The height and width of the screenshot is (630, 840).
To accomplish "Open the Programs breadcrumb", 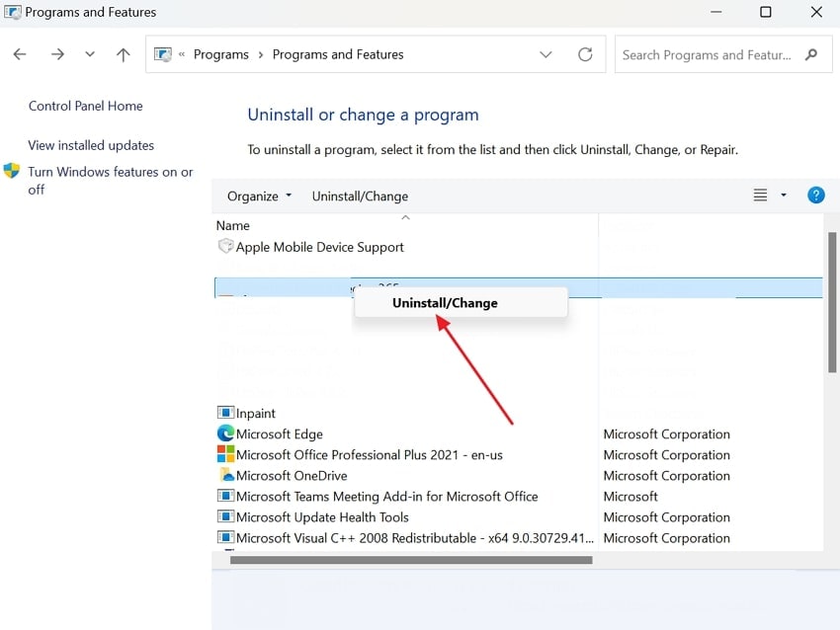I will [221, 54].
